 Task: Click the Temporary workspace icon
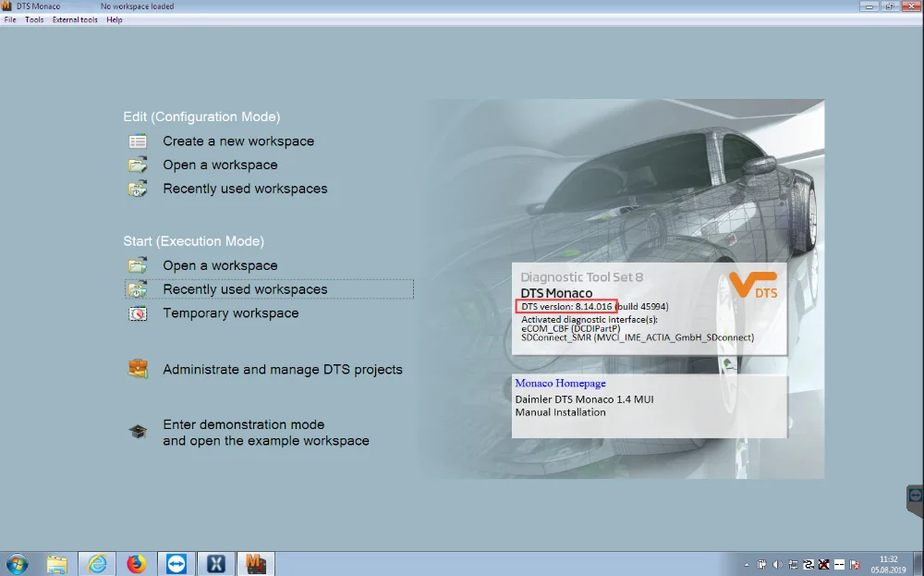(x=138, y=313)
